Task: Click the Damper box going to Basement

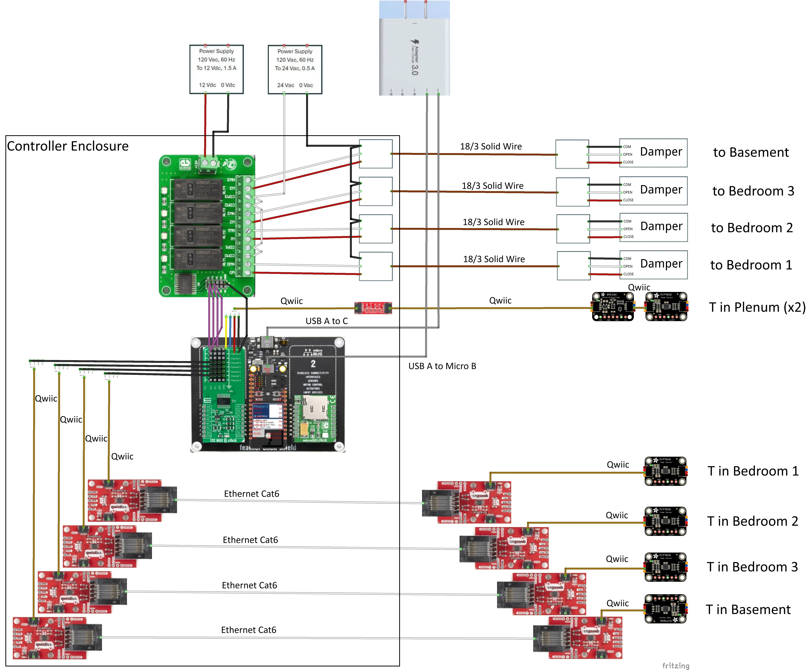Action: [653, 153]
